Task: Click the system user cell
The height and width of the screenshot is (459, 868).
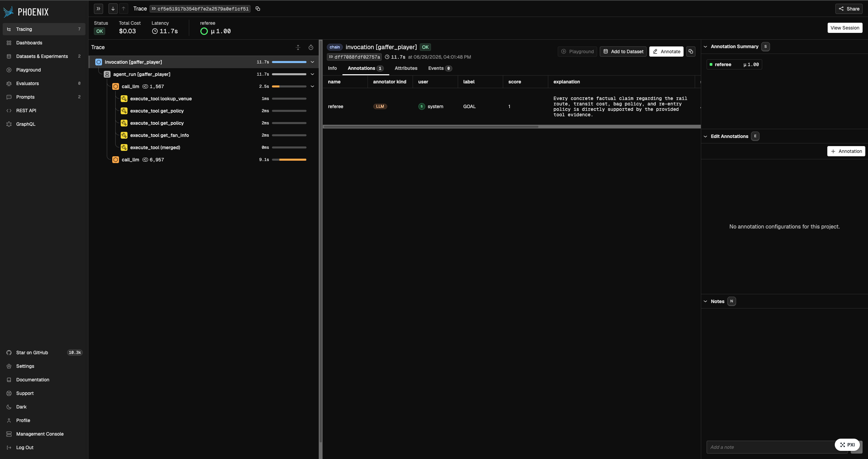Action: click(x=435, y=106)
